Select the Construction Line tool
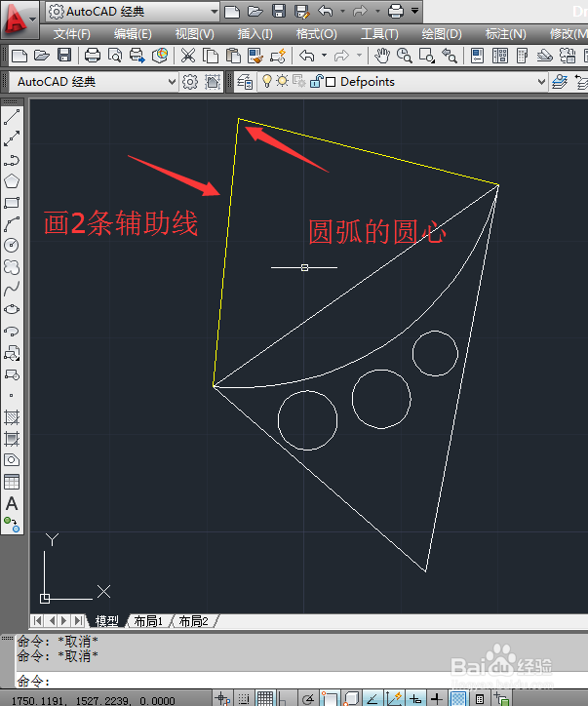 (x=12, y=138)
